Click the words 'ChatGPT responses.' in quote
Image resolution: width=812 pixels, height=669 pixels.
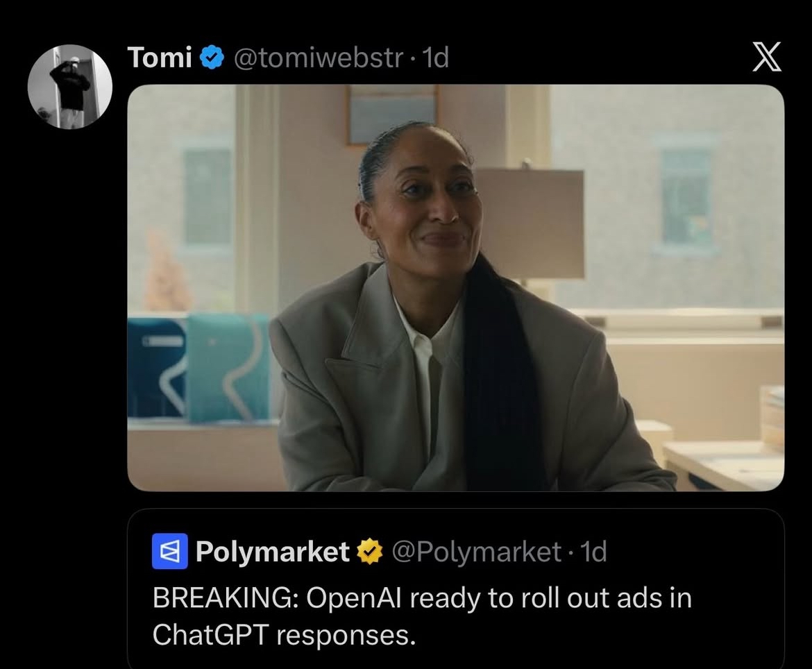click(x=285, y=634)
